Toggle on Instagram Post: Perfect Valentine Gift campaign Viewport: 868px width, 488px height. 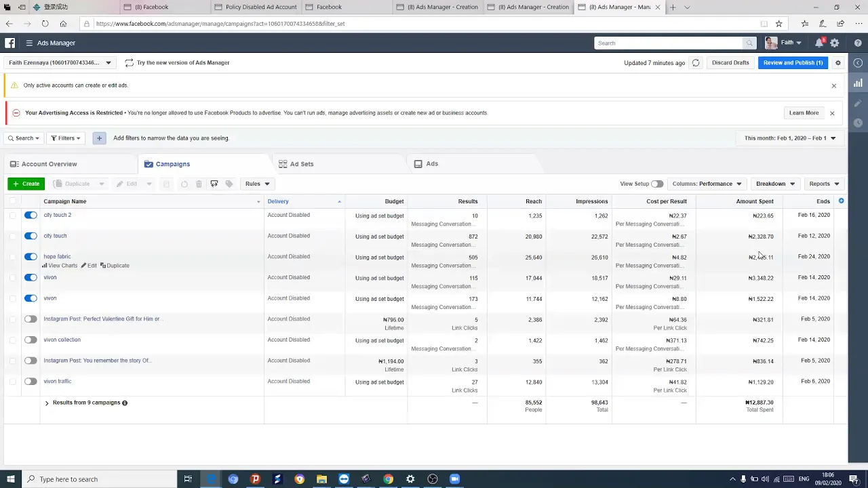click(31, 319)
